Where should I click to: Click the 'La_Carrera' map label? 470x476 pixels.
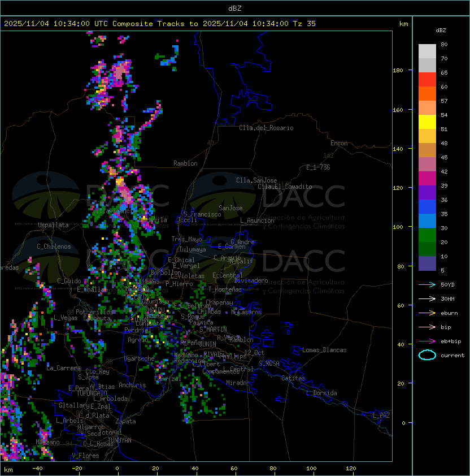click(x=63, y=368)
